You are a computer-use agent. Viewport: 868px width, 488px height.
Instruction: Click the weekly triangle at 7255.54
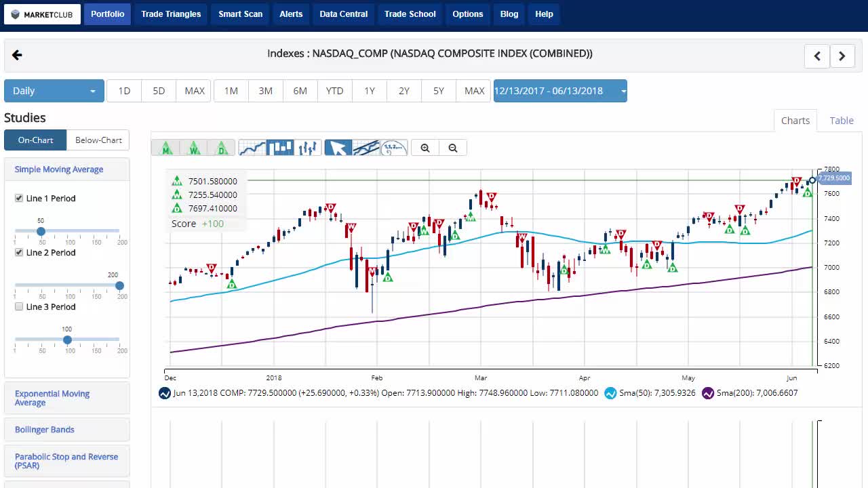177,195
